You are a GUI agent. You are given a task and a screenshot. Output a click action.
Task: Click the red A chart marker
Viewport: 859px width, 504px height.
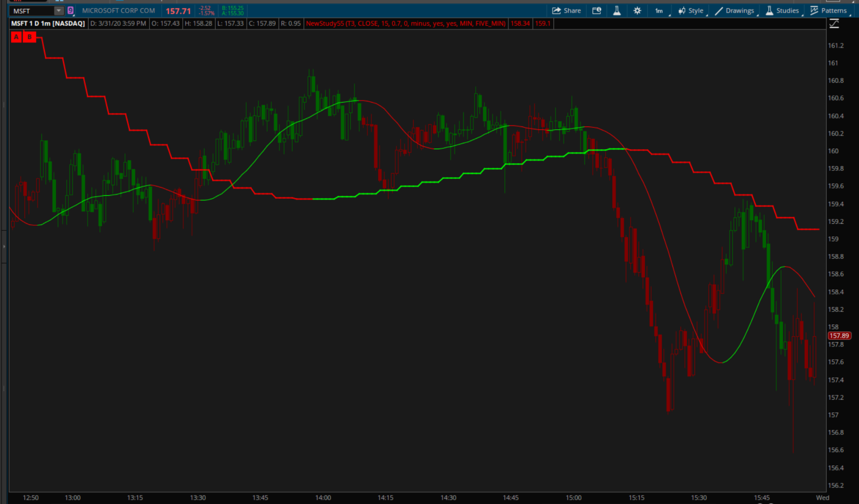point(17,37)
